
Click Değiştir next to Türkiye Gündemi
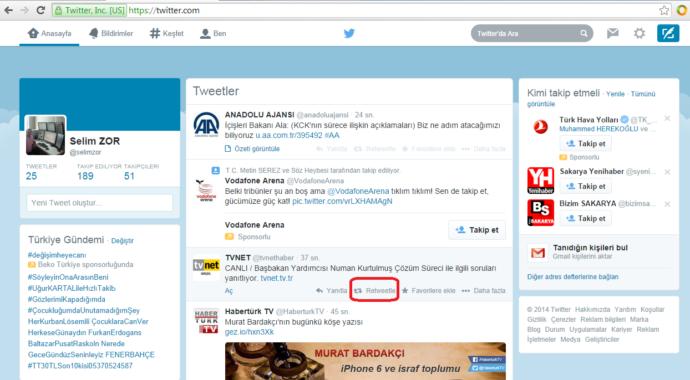point(122,241)
